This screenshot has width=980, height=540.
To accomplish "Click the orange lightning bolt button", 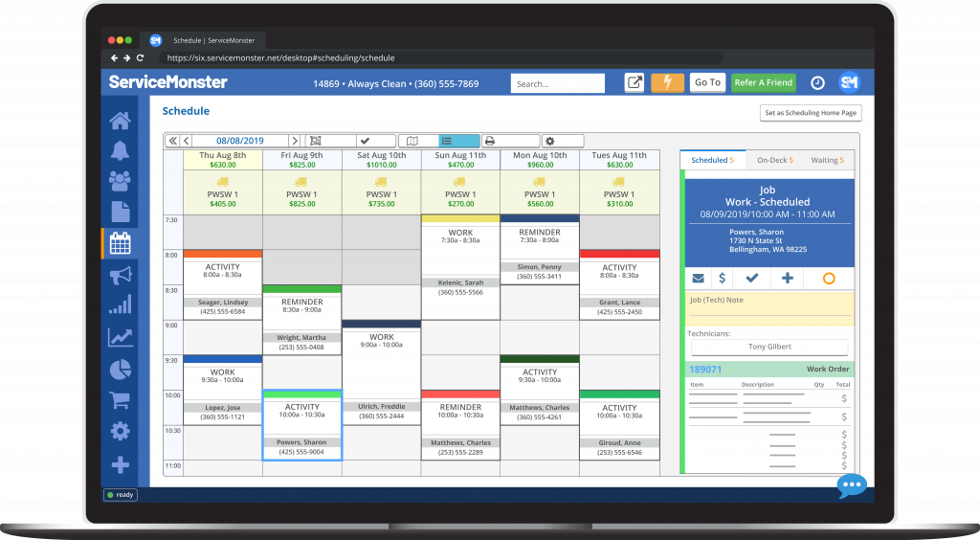I will tap(667, 82).
